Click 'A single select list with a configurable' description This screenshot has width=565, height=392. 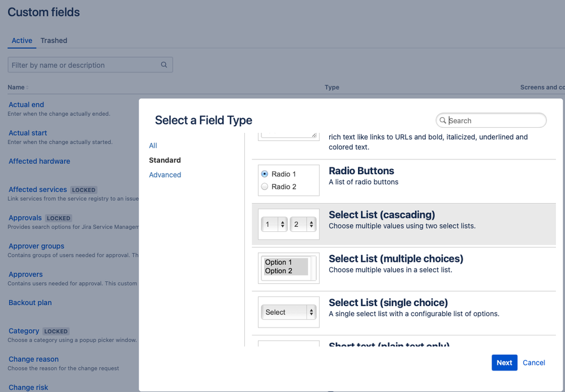(414, 314)
